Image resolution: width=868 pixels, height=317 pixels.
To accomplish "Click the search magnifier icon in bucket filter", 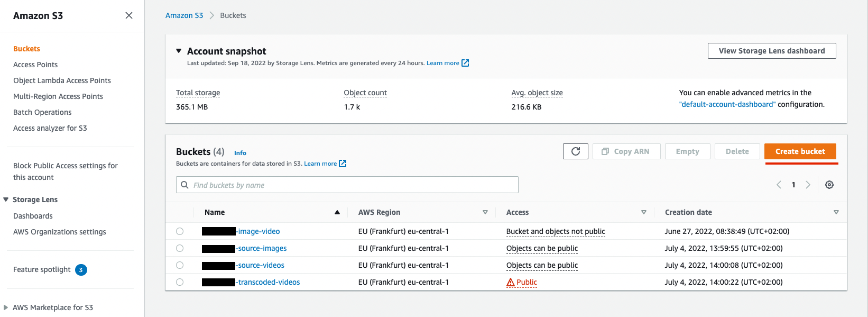I will [184, 185].
